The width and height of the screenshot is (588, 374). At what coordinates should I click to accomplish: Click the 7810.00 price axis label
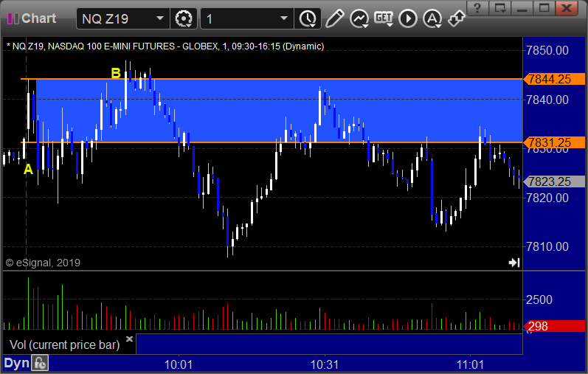click(547, 246)
